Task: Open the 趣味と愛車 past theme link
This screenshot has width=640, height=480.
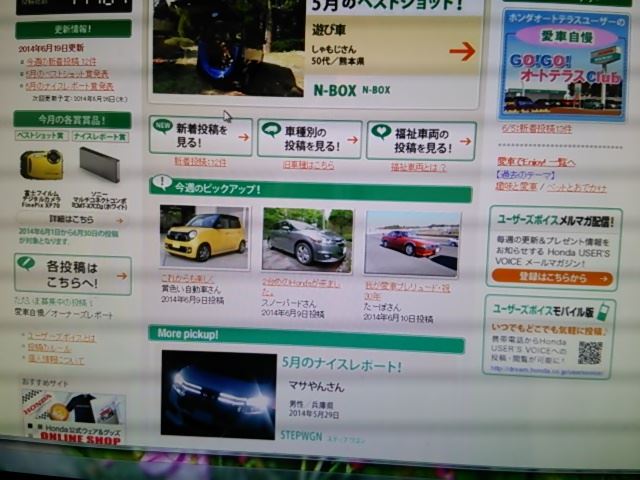Action: (516, 187)
